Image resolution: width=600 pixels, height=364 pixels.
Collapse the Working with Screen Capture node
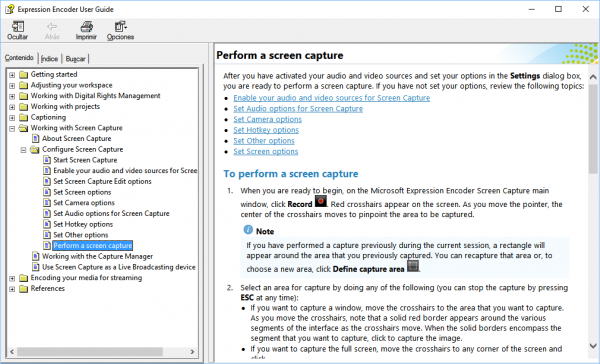(12, 129)
